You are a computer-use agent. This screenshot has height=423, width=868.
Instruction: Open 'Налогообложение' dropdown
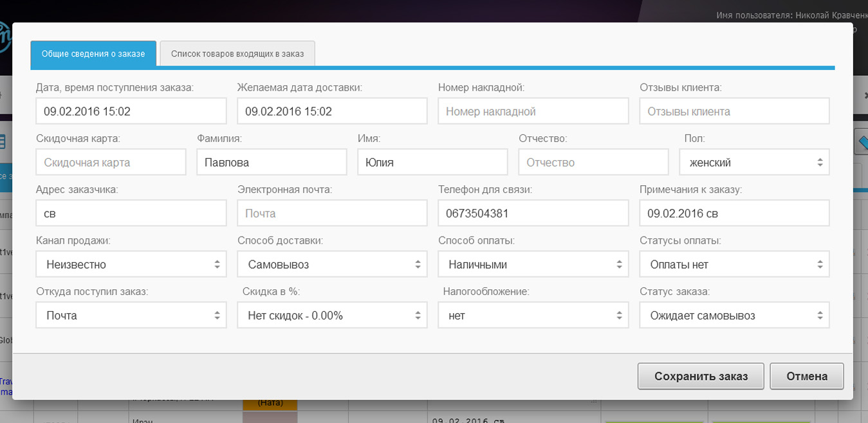533,316
